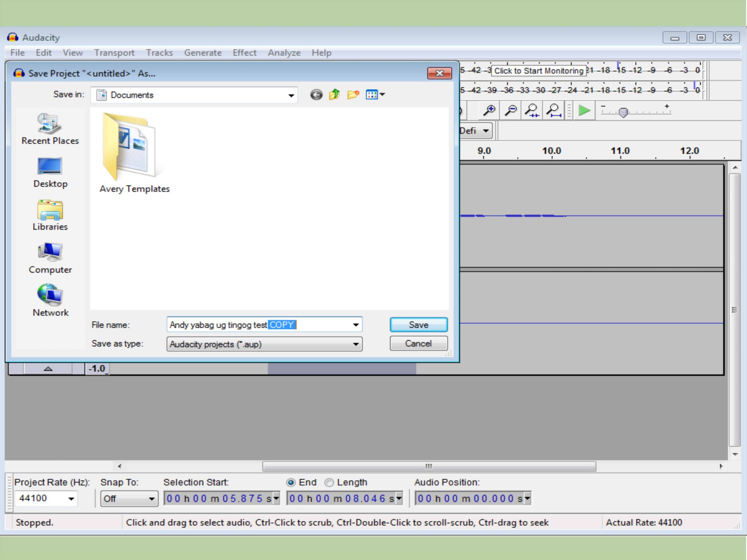Click the Create New Folder icon
Screen dimensions: 747x560
pos(353,95)
